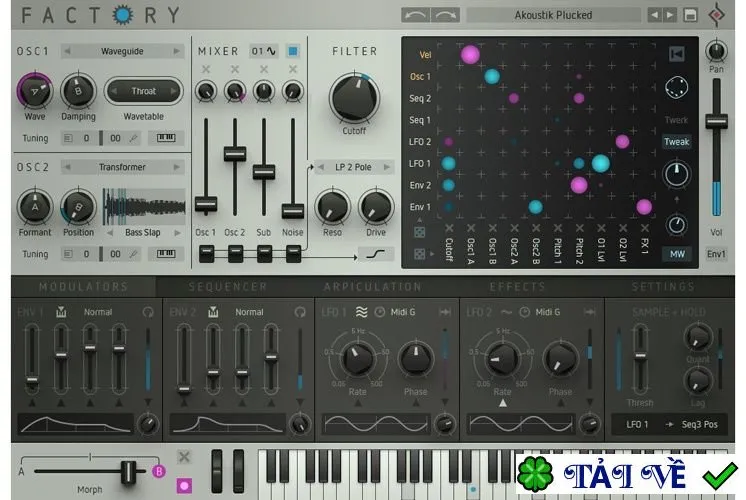The height and width of the screenshot is (500, 746).
Task: Toggle Osc 1 filter routing button
Action: (x=206, y=254)
